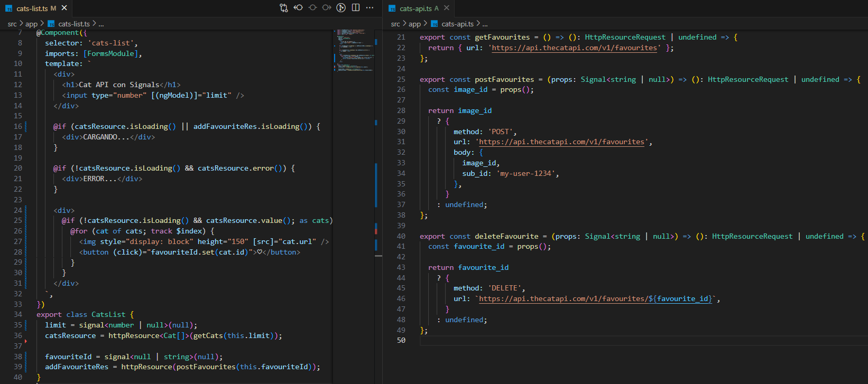Close the cats-list.ts tab
Screen dimensions: 868x384
tap(64, 8)
